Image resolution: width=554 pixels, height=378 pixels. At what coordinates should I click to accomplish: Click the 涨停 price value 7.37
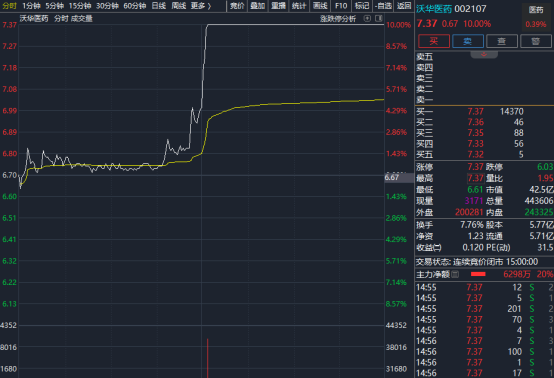(476, 167)
